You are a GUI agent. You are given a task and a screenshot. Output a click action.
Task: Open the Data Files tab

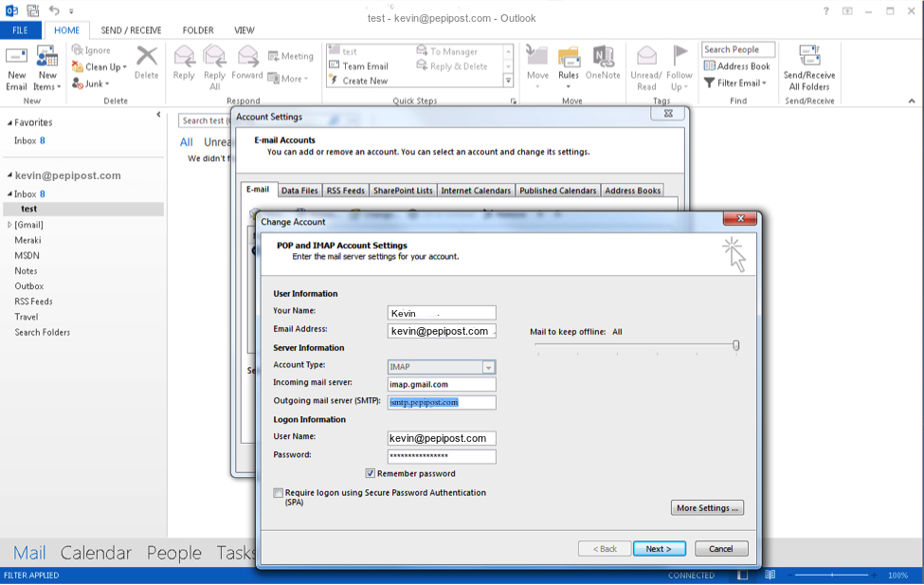point(299,191)
